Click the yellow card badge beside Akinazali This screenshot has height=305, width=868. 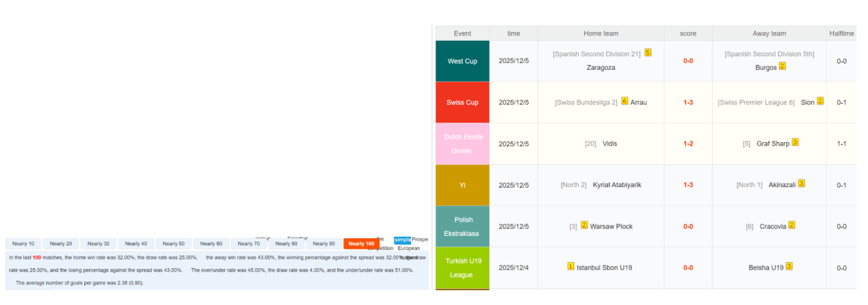[x=801, y=183]
